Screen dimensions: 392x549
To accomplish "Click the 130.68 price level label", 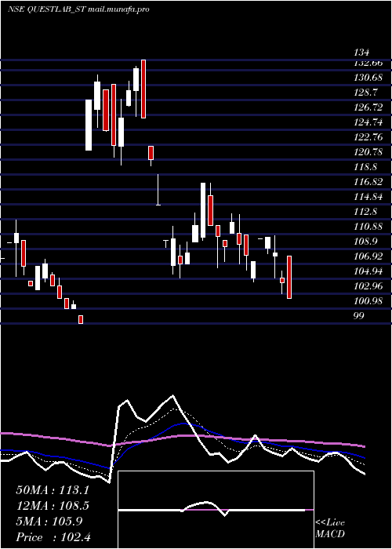I will [x=368, y=78].
